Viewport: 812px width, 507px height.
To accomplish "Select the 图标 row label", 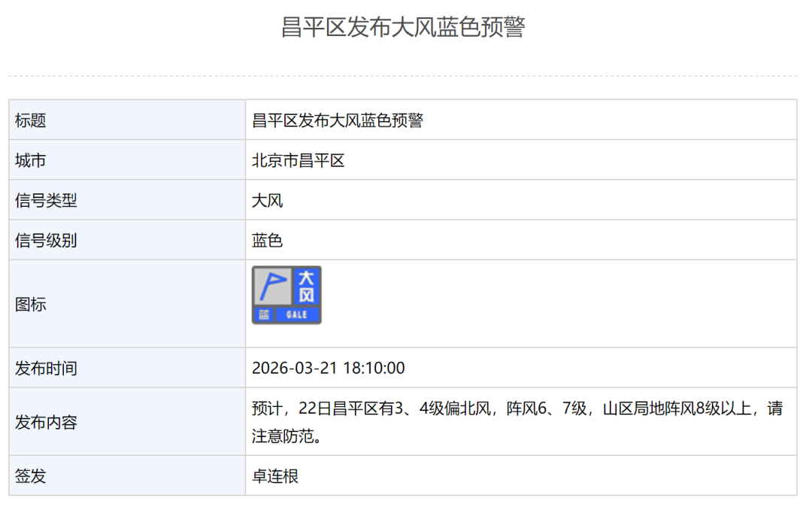I will tap(31, 305).
